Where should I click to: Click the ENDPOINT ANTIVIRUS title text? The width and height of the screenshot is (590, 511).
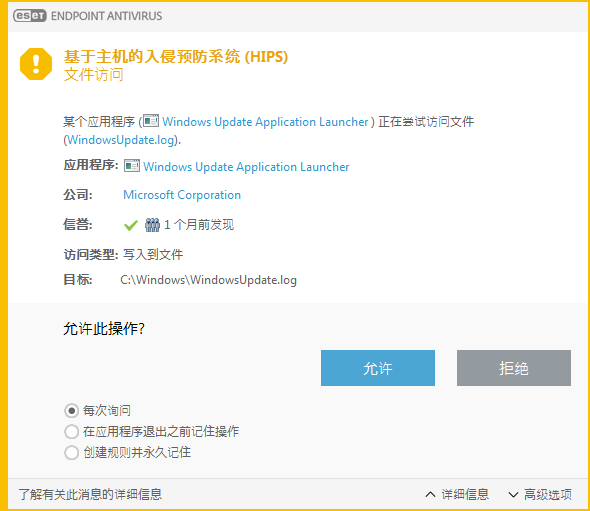click(106, 16)
